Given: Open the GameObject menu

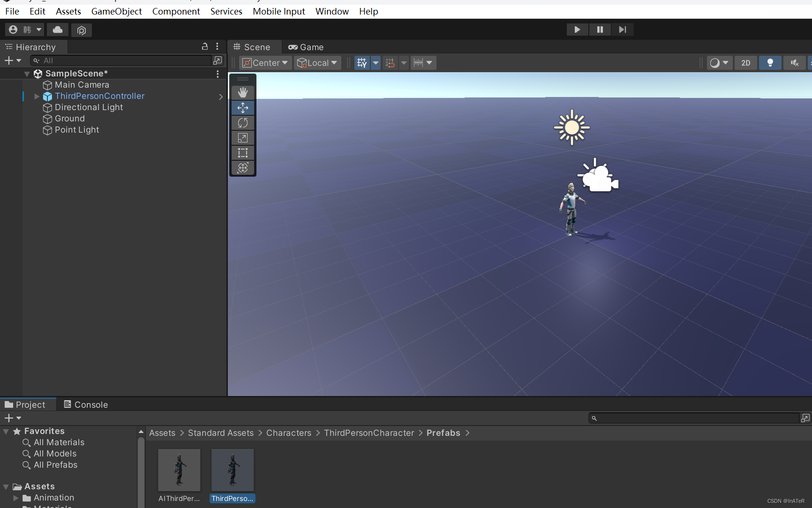Looking at the screenshot, I should (x=116, y=11).
